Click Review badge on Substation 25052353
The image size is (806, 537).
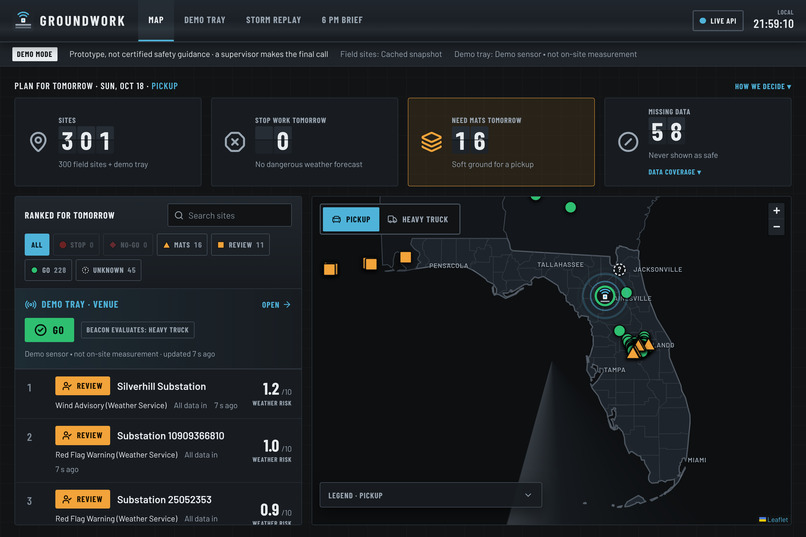[82, 499]
